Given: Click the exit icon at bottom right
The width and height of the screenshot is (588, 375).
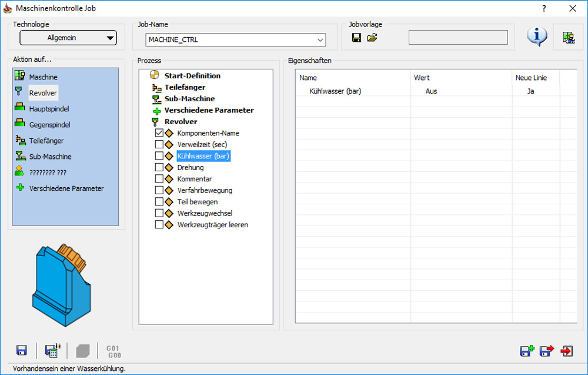Looking at the screenshot, I should (567, 351).
